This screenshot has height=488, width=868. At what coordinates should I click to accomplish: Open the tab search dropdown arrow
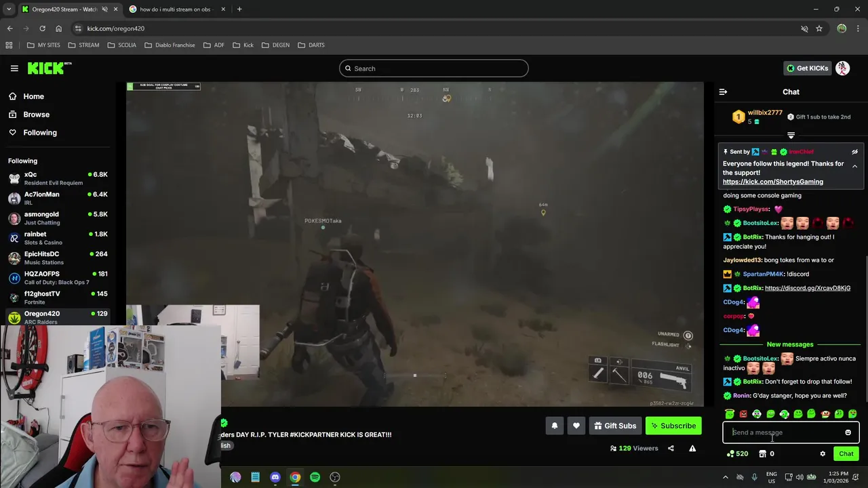9,9
